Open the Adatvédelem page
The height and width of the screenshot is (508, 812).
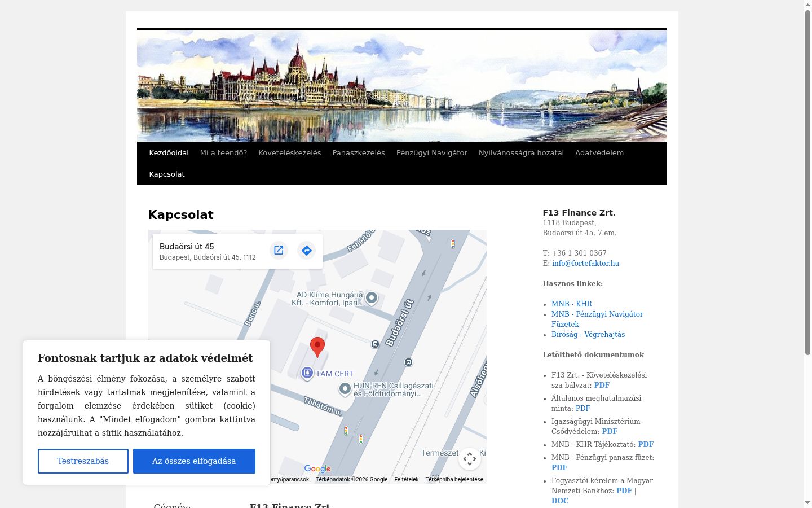click(x=599, y=152)
